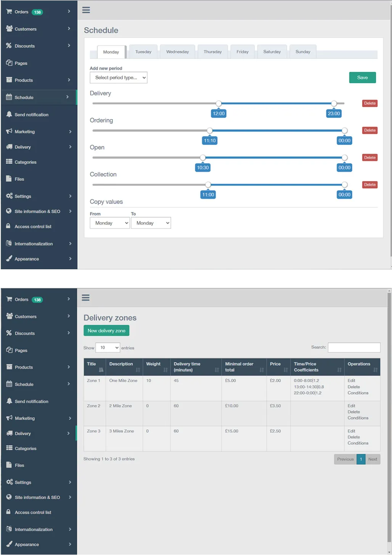Change the Show entries dropdown
This screenshot has height=555, width=392.
pyautogui.click(x=108, y=347)
